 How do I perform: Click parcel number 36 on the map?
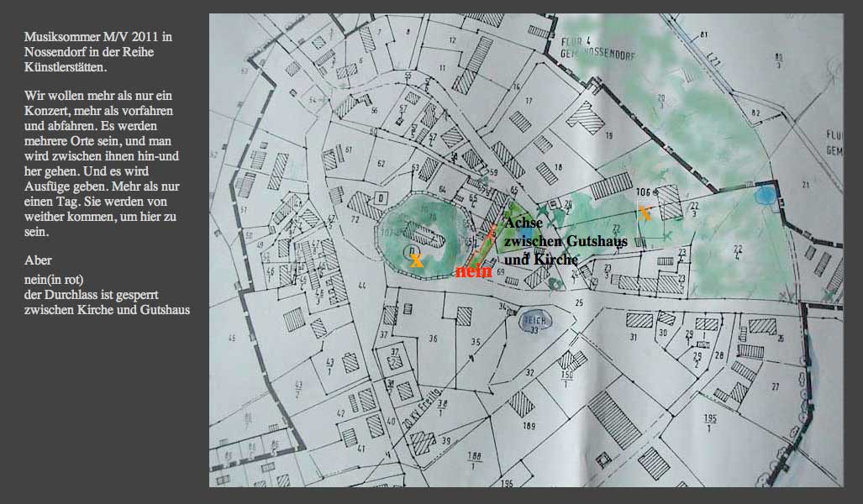(x=433, y=339)
